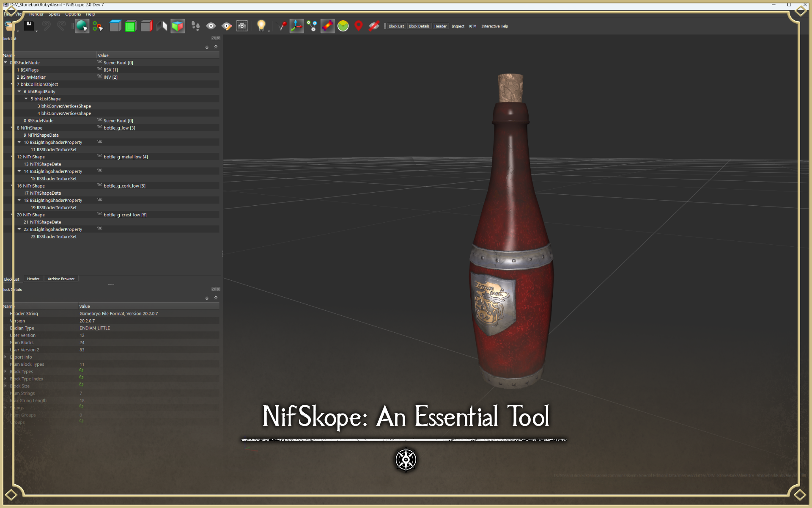
Task: Toggle the collision bone display button
Action: [x=327, y=26]
